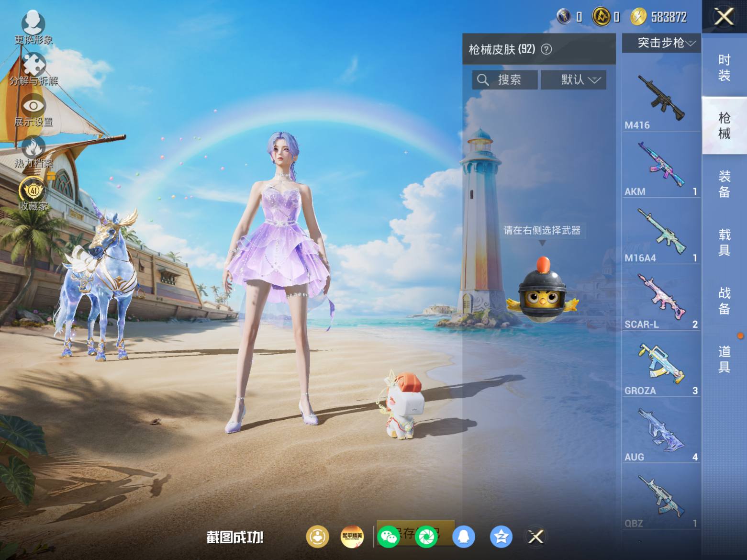Open the 装备 tab

point(725,184)
